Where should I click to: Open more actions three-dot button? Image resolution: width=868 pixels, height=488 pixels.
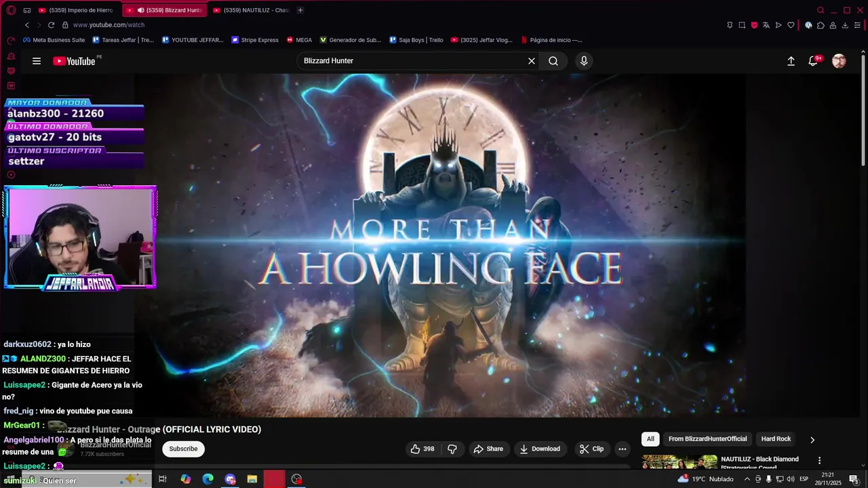click(x=623, y=449)
